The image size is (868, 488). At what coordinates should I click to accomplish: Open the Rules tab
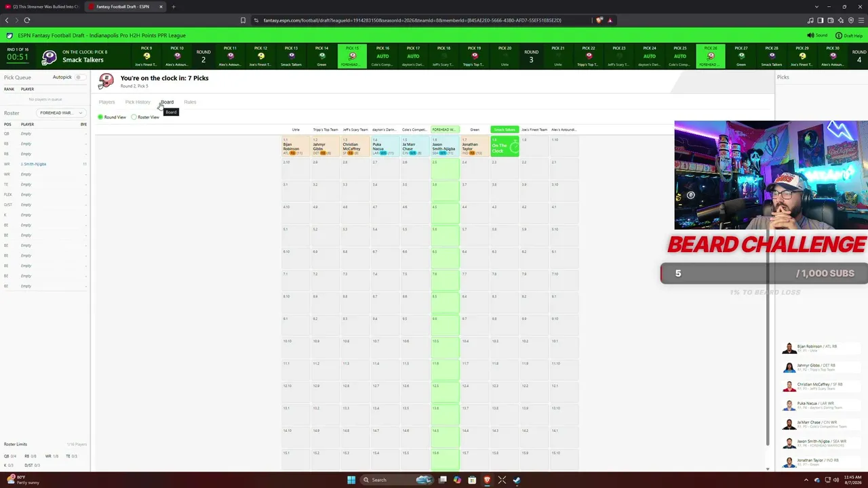tap(190, 102)
